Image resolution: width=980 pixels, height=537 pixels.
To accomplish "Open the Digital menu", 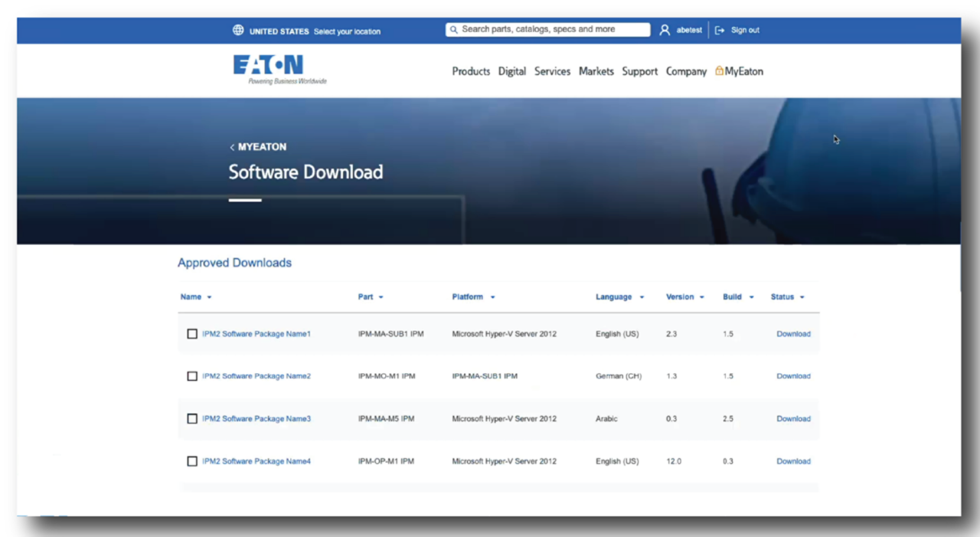I will click(512, 71).
